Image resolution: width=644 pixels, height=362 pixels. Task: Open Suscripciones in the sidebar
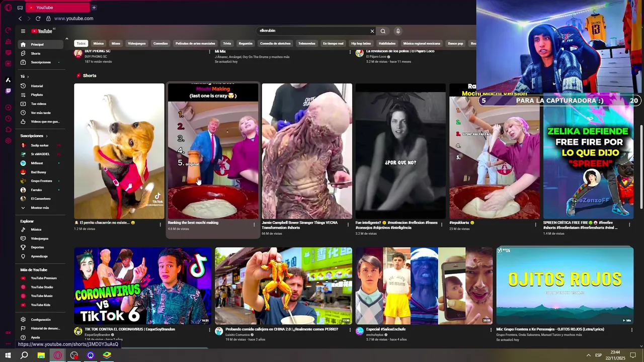click(x=40, y=62)
